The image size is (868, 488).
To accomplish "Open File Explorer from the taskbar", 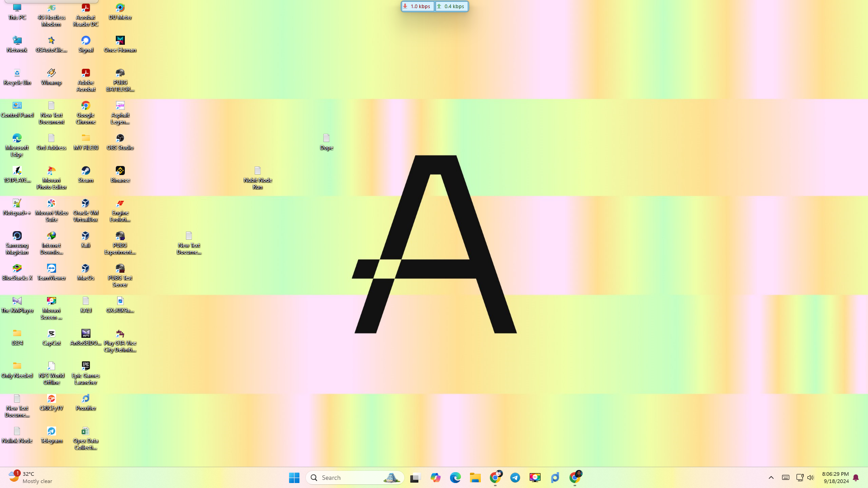I will coord(475,477).
